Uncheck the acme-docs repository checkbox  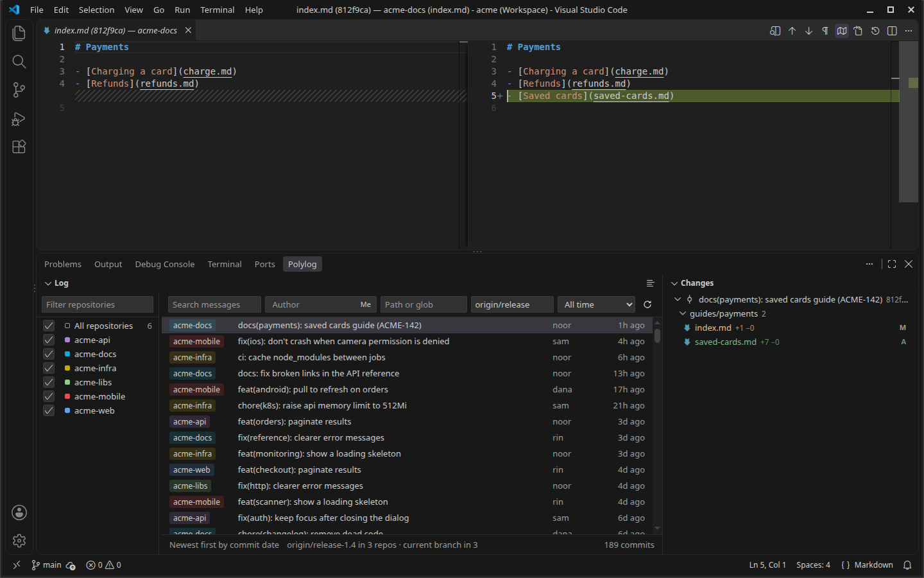click(x=49, y=354)
